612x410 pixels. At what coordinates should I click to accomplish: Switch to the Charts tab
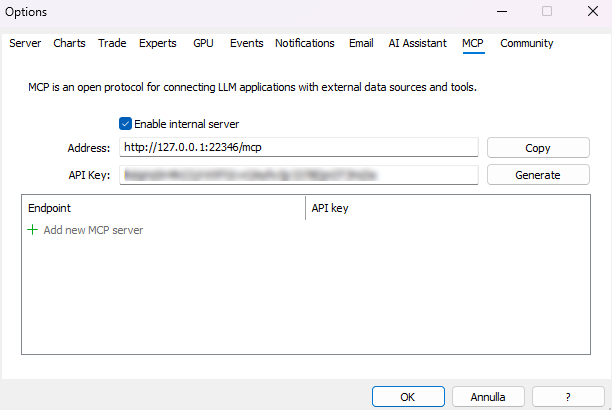click(69, 43)
